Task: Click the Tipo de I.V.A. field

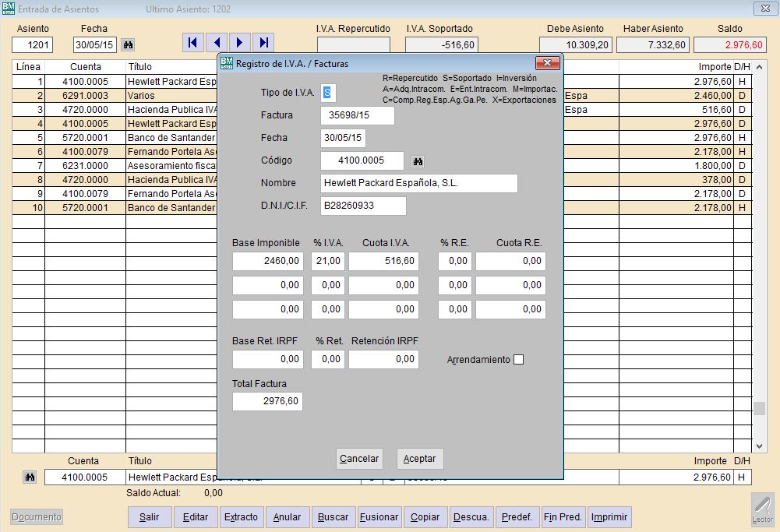Action: point(328,93)
